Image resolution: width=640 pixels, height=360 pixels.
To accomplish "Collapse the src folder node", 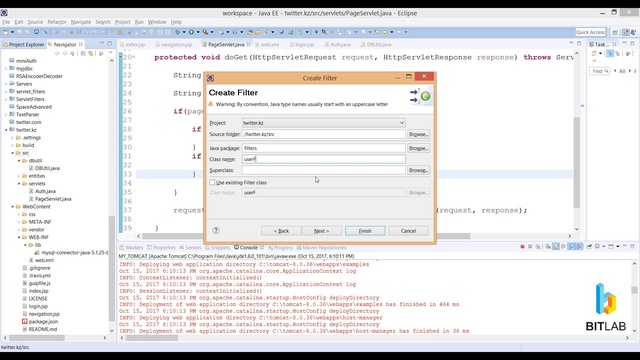I will point(13,153).
